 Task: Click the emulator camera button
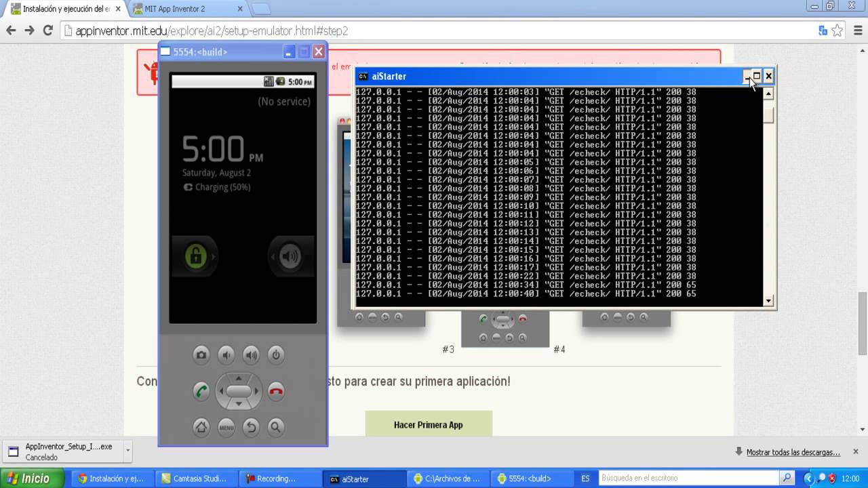[201, 354]
